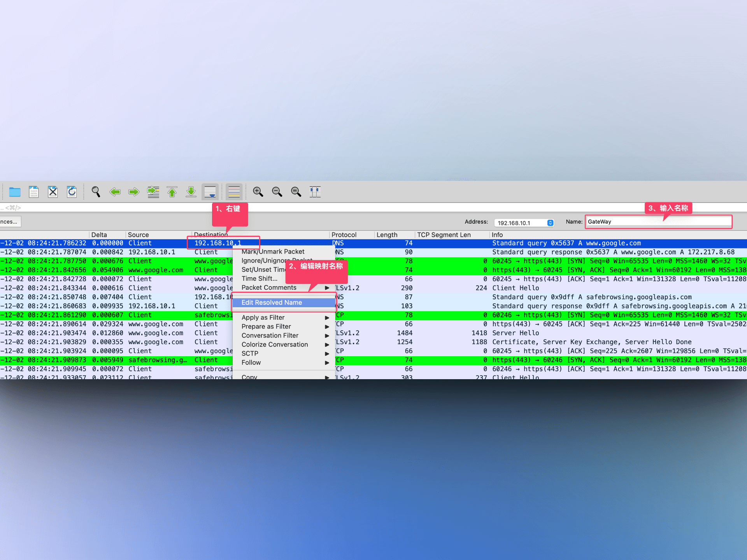Zoom in on packet text
This screenshot has width=747, height=560.
[x=258, y=192]
